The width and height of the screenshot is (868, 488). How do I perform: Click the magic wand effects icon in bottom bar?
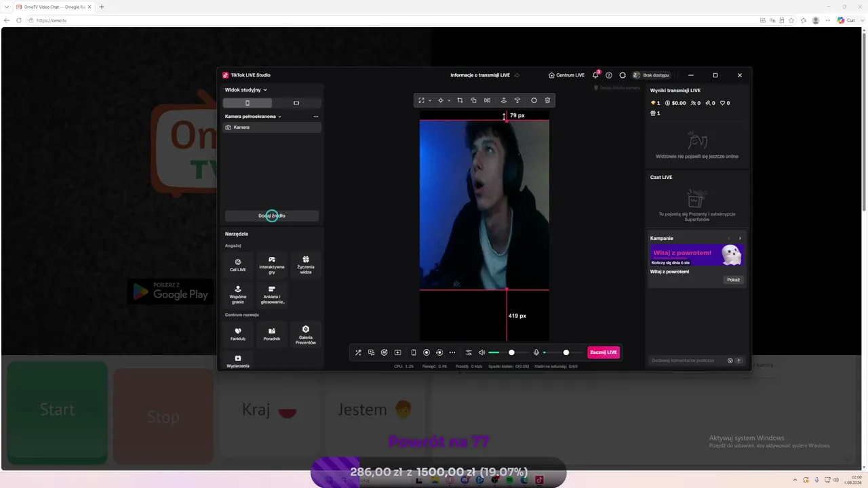[358, 352]
